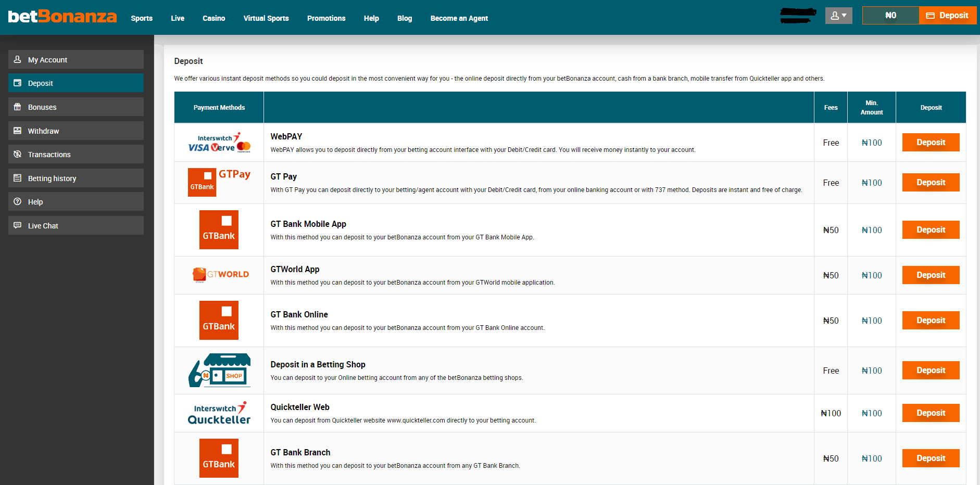This screenshot has width=980, height=485.
Task: Click Deposit button for GT Pay
Action: coord(931,183)
